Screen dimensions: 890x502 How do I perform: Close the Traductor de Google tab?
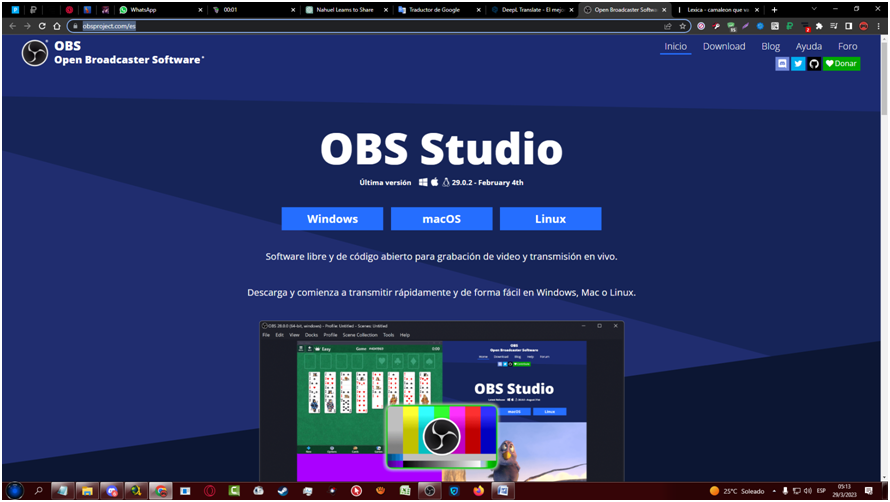click(478, 10)
